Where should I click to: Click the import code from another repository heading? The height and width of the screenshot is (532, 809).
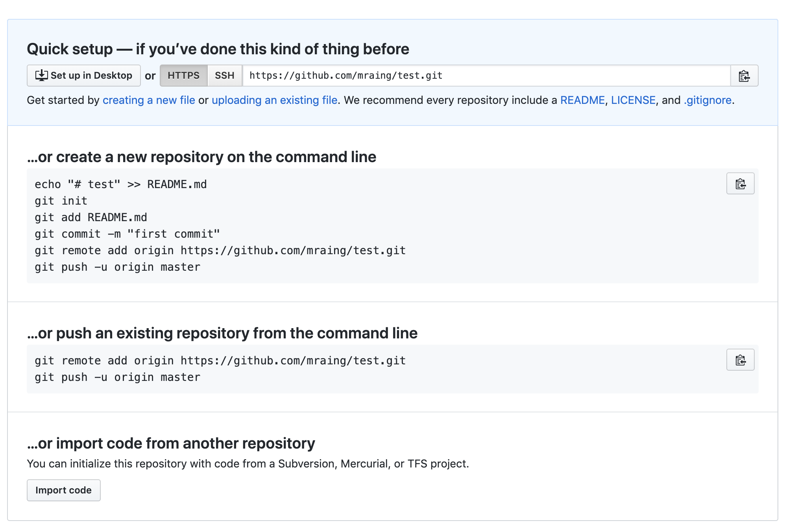(171, 443)
